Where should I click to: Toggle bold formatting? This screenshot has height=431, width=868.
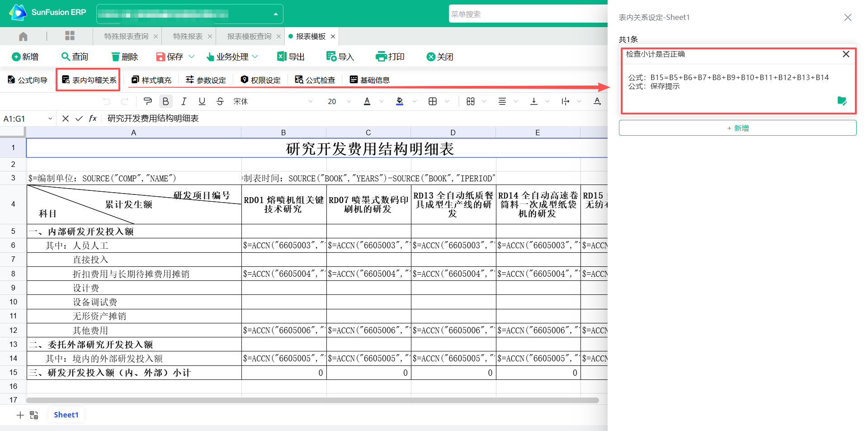coord(165,101)
